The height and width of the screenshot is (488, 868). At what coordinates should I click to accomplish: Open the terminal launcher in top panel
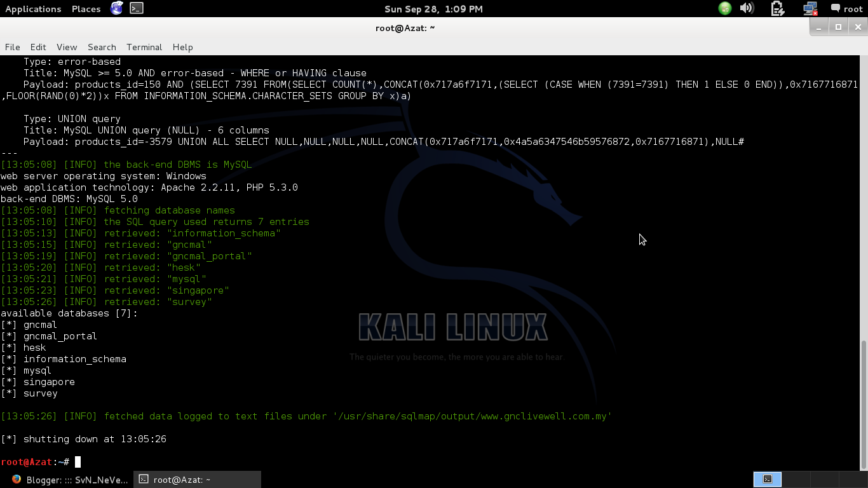pos(137,8)
